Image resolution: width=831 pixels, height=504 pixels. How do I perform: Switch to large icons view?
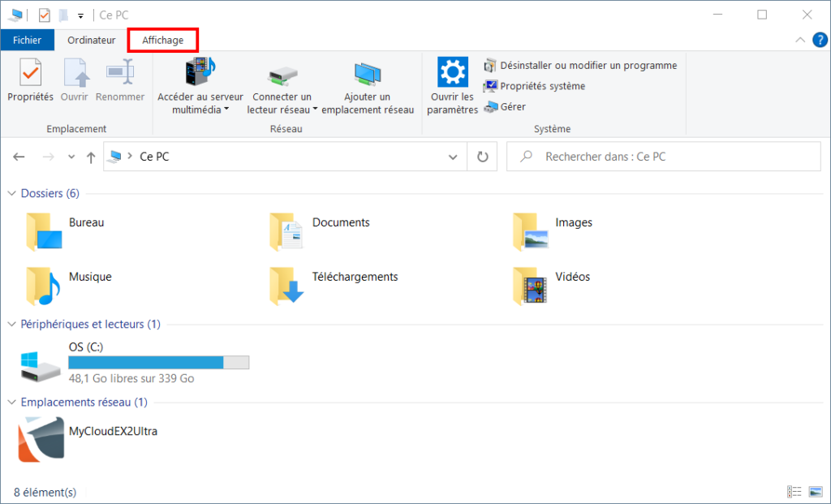pos(816,492)
